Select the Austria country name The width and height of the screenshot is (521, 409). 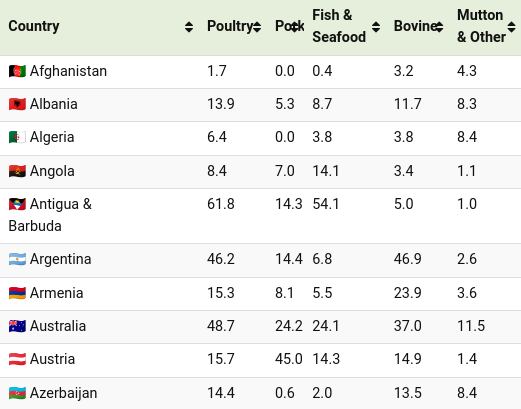(52, 359)
